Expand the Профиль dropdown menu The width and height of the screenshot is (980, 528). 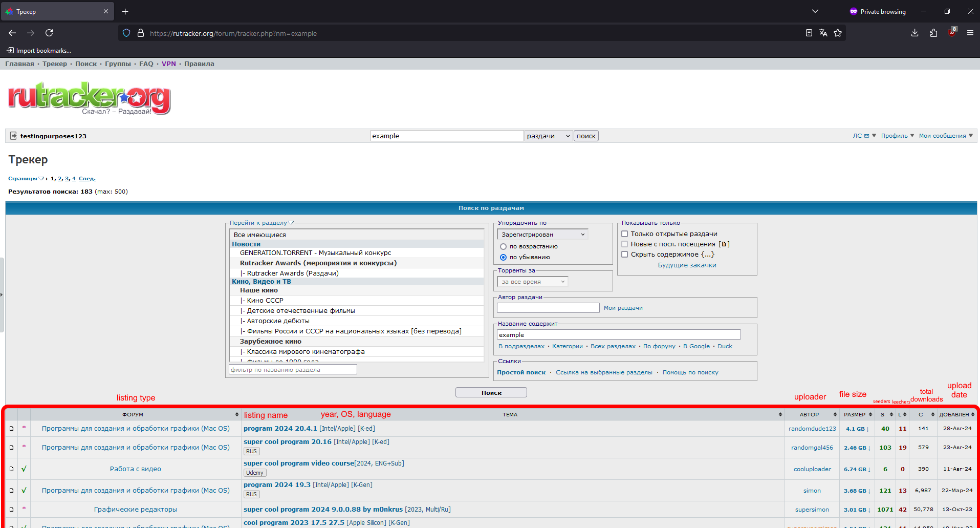898,136
